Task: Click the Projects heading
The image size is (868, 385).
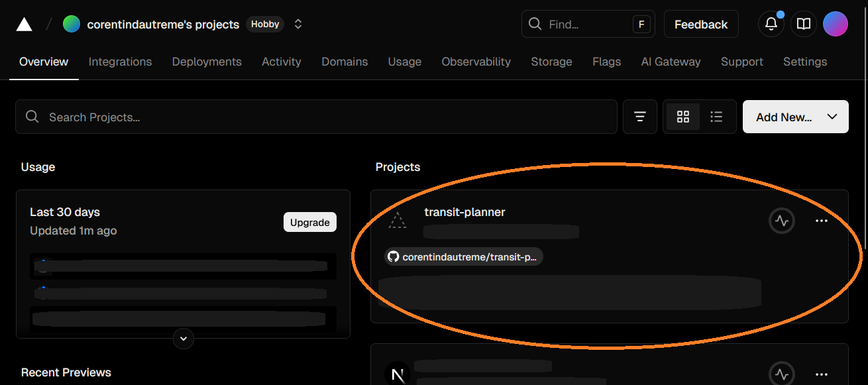Action: 398,167
